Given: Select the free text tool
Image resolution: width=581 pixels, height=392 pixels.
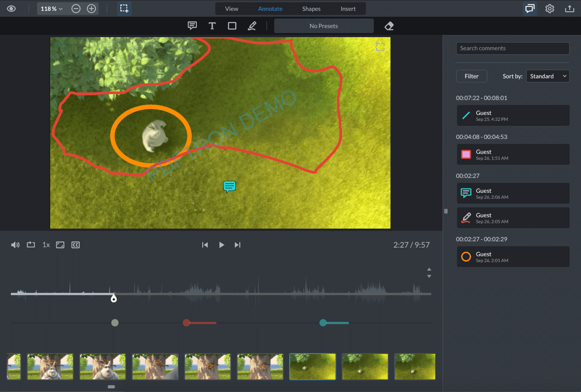Looking at the screenshot, I should [x=212, y=26].
